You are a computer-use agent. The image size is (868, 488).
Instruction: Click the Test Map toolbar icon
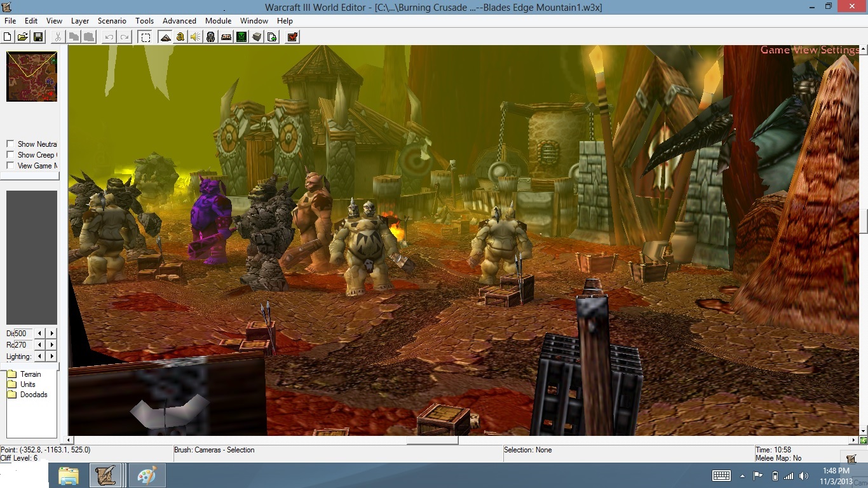[292, 37]
